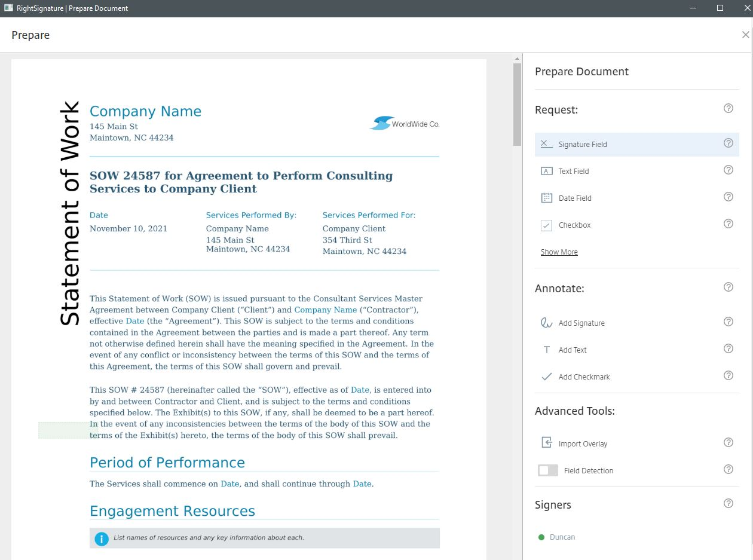Open help for the Request section

(728, 108)
